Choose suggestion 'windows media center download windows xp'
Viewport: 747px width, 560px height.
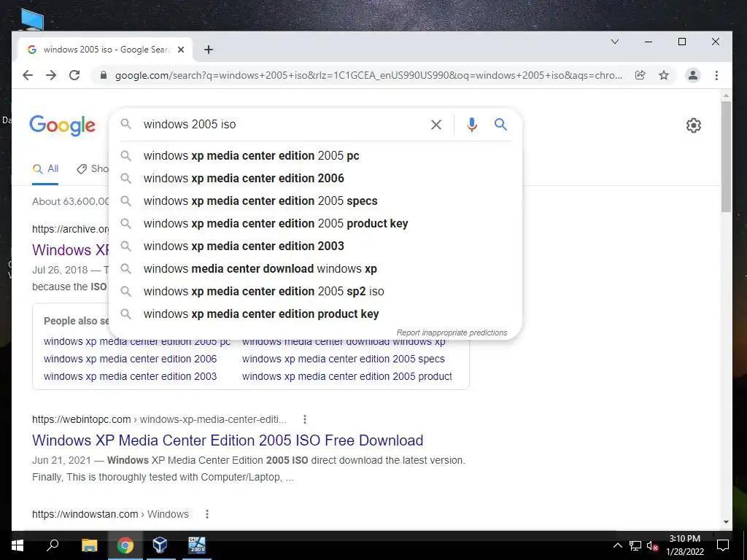point(315,268)
